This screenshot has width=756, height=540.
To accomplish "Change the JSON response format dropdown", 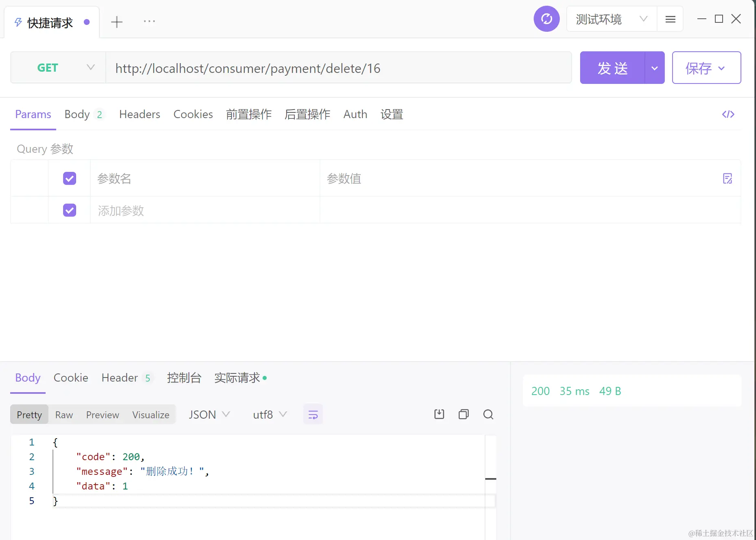I will pos(210,415).
